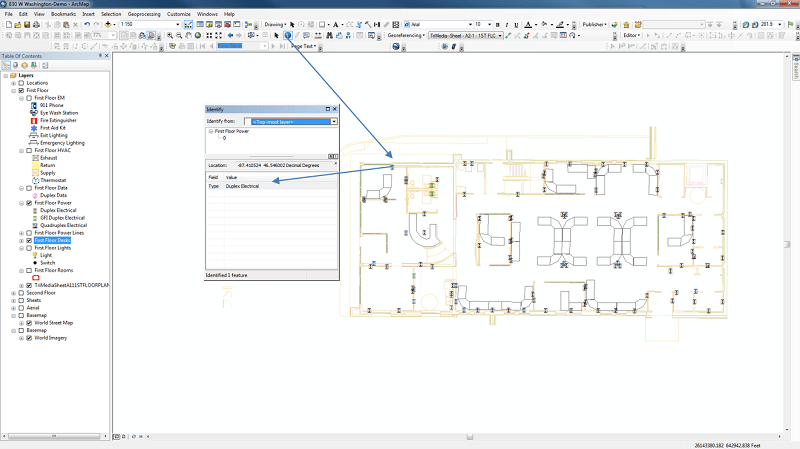This screenshot has height=449, width=800.
Task: Open the File menu
Action: coord(9,14)
